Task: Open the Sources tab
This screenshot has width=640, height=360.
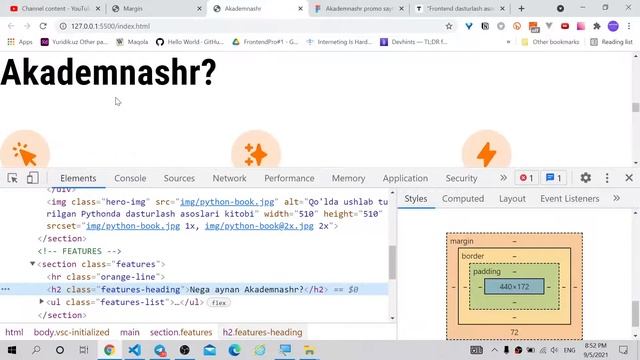Action: (179, 178)
